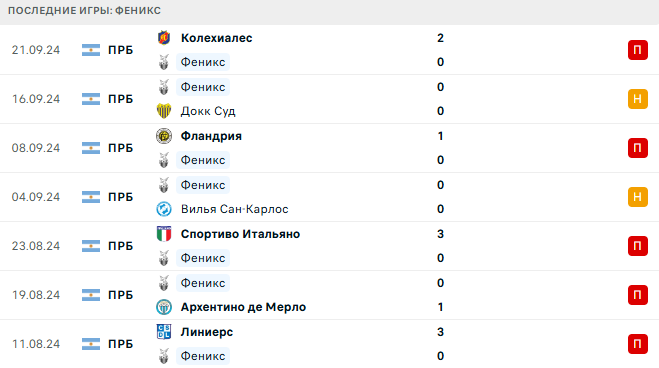Click the orange Н badge for 16.09.24 match
The height and width of the screenshot is (368, 659).
(638, 99)
